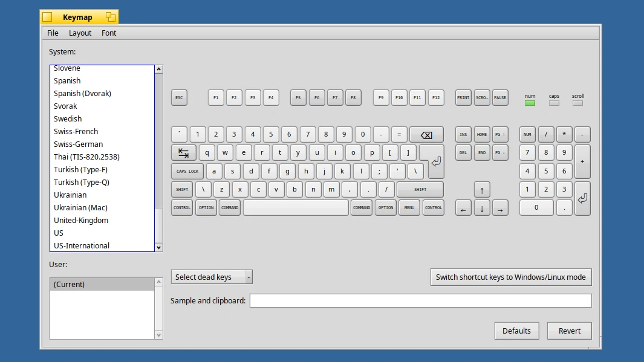Toggle the caps lock indicator light

coord(554,103)
